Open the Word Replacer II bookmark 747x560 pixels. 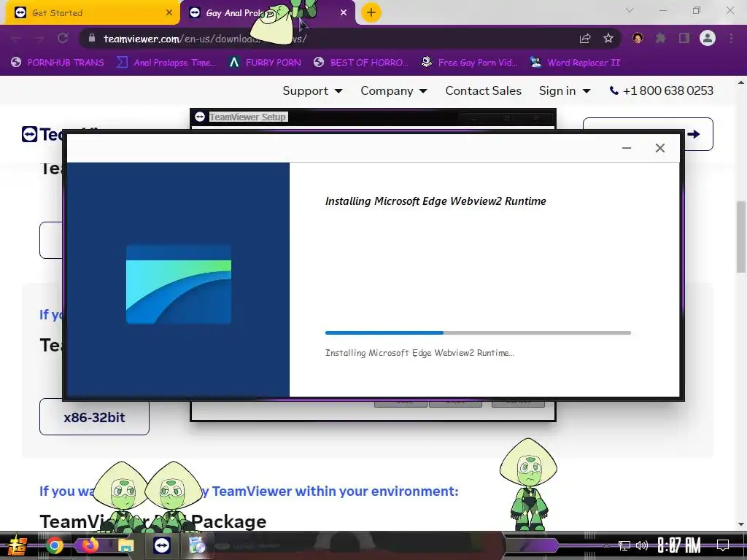click(576, 63)
